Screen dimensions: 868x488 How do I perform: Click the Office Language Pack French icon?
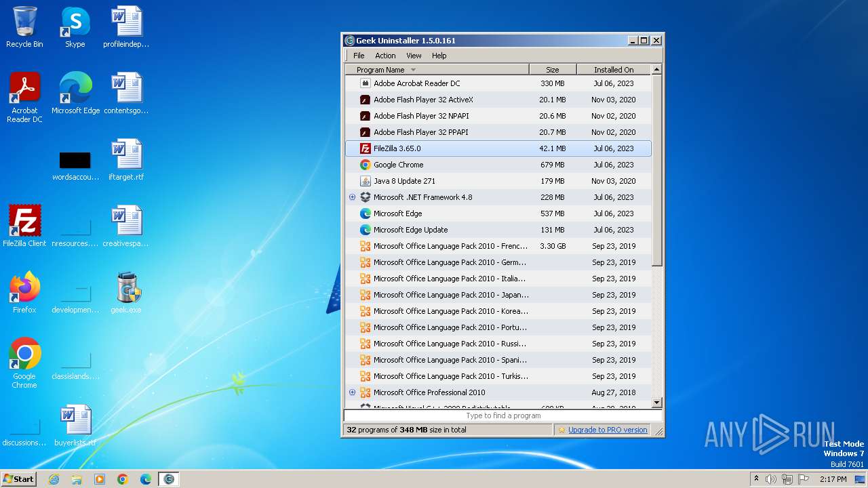[x=365, y=246]
